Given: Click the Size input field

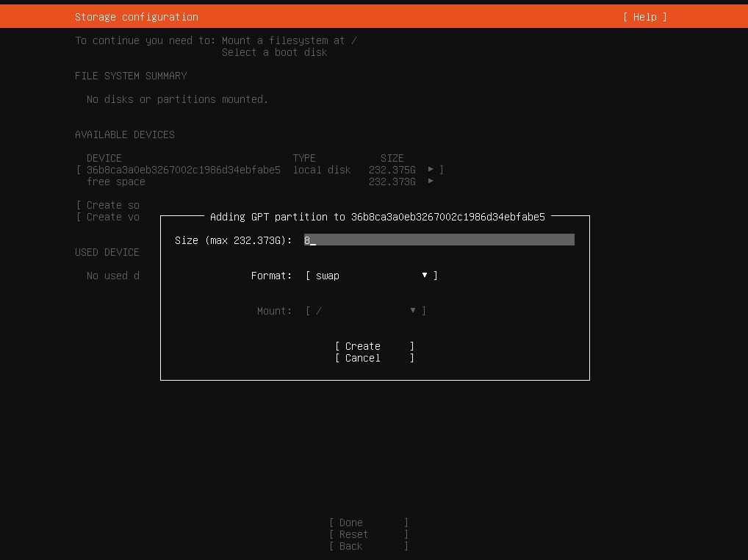Looking at the screenshot, I should [x=439, y=240].
